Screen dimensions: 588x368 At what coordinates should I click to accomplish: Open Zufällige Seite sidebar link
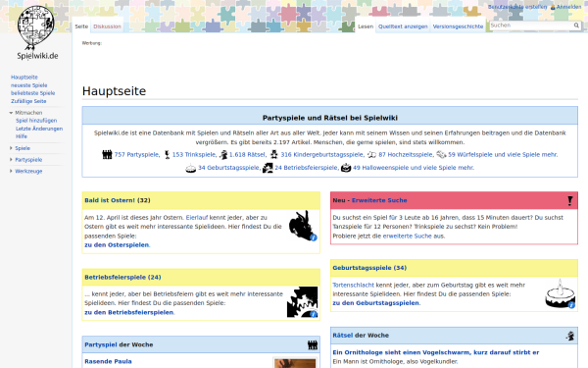[28, 101]
